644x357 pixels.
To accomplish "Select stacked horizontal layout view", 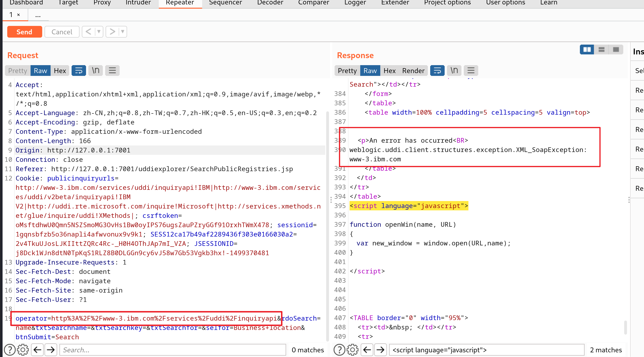I will [x=601, y=49].
